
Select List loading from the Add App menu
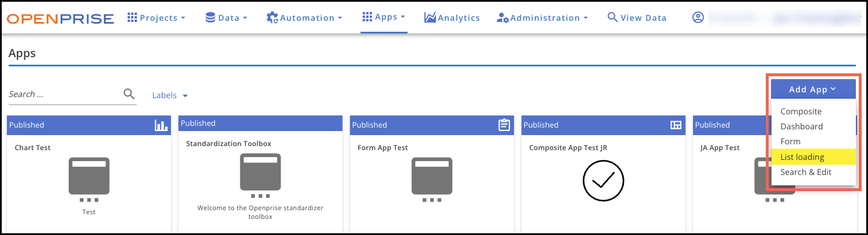click(x=802, y=157)
